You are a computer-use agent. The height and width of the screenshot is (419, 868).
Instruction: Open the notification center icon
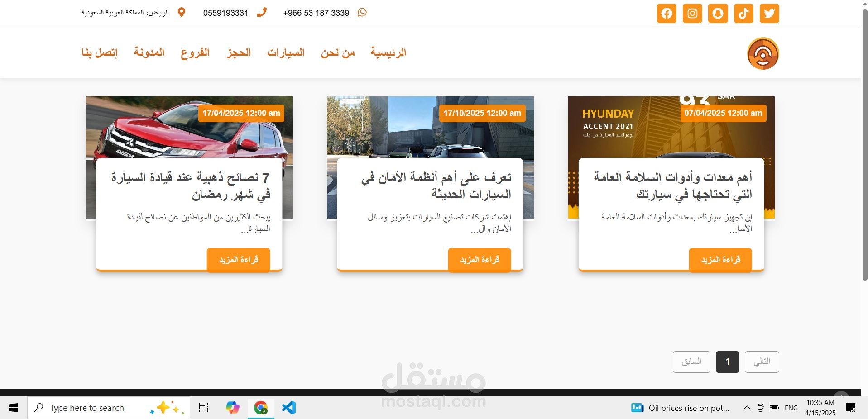coord(851,408)
